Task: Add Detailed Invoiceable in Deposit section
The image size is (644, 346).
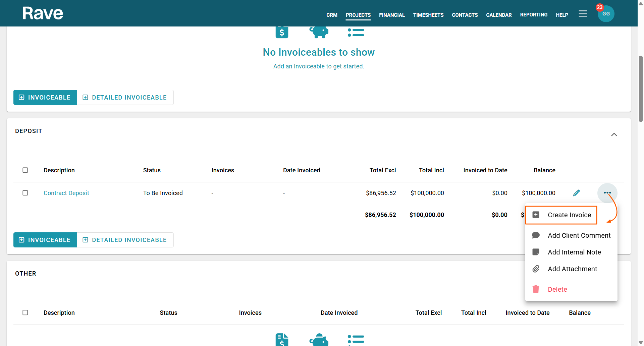Action: coord(125,240)
